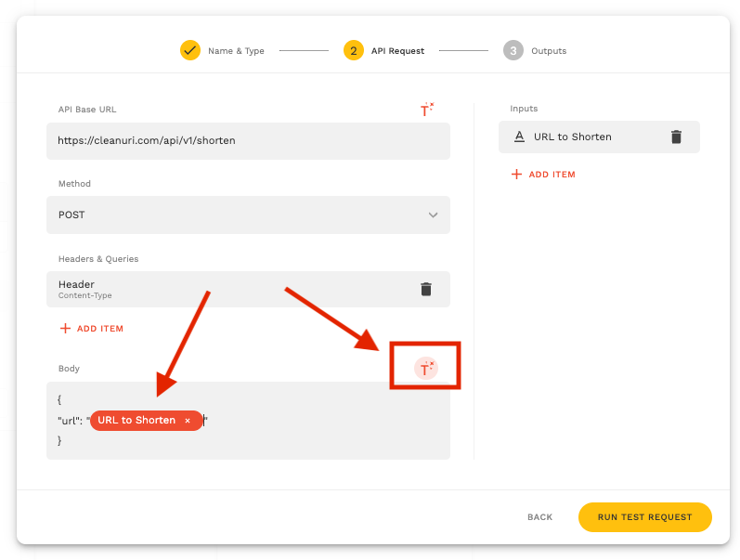Delete the URL to Shorten input
The height and width of the screenshot is (560, 740).
(x=676, y=137)
